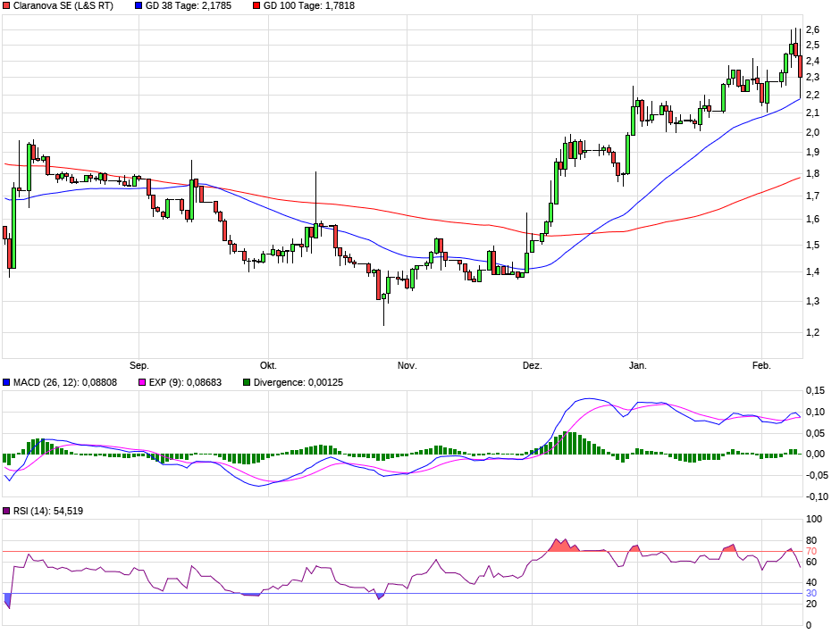Image resolution: width=840 pixels, height=634 pixels.
Task: Click the green Divergence legend swatch
Action: (247, 382)
